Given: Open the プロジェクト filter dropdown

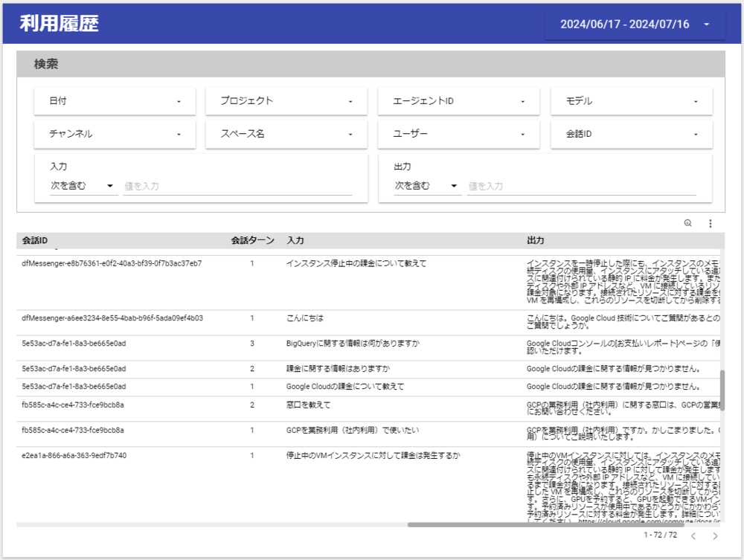Looking at the screenshot, I should point(286,101).
